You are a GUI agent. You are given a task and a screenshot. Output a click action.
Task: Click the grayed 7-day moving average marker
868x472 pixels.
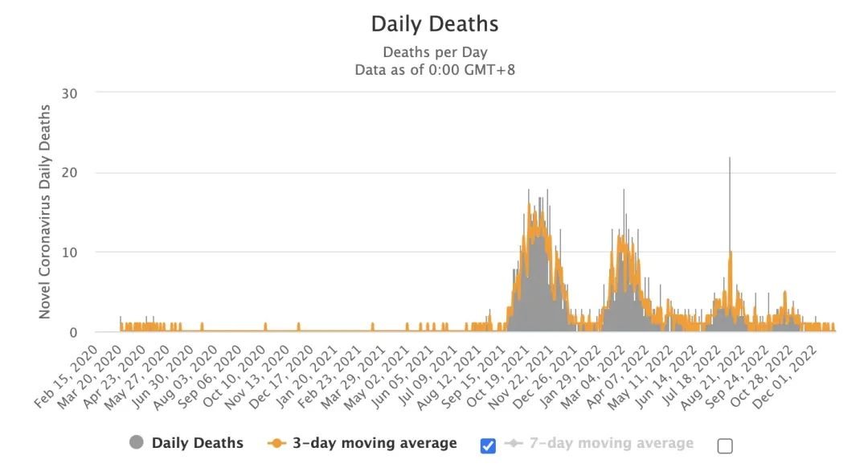pyautogui.click(x=514, y=443)
